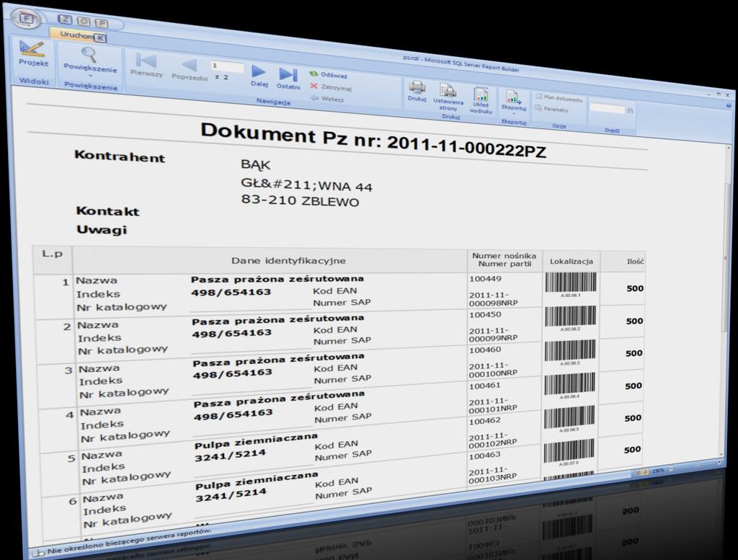Refresh the report with Odśwież
The height and width of the screenshot is (560, 738).
tap(329, 75)
